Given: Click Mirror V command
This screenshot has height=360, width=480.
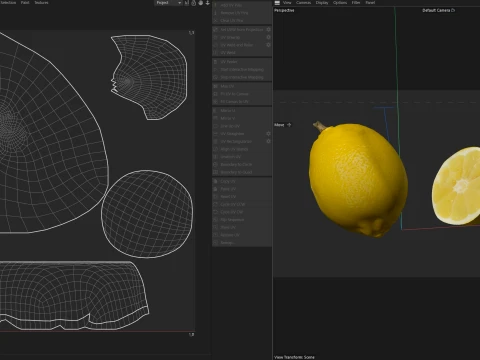Looking at the screenshot, I should pos(242,118).
